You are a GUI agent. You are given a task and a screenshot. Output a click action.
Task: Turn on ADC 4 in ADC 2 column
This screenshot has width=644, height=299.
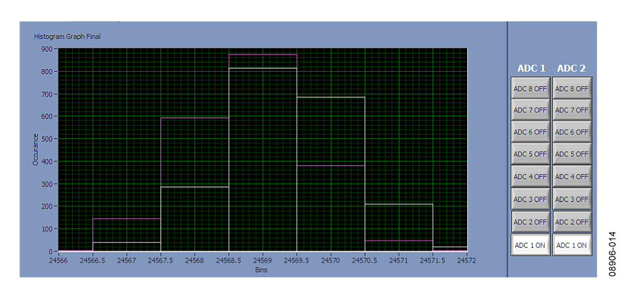(x=572, y=177)
